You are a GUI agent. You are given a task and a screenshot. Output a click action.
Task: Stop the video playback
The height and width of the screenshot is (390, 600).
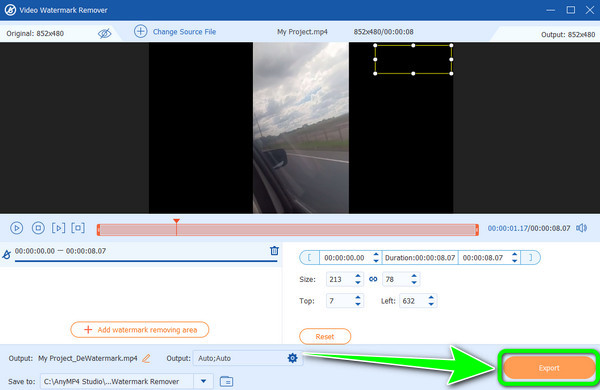[38, 228]
